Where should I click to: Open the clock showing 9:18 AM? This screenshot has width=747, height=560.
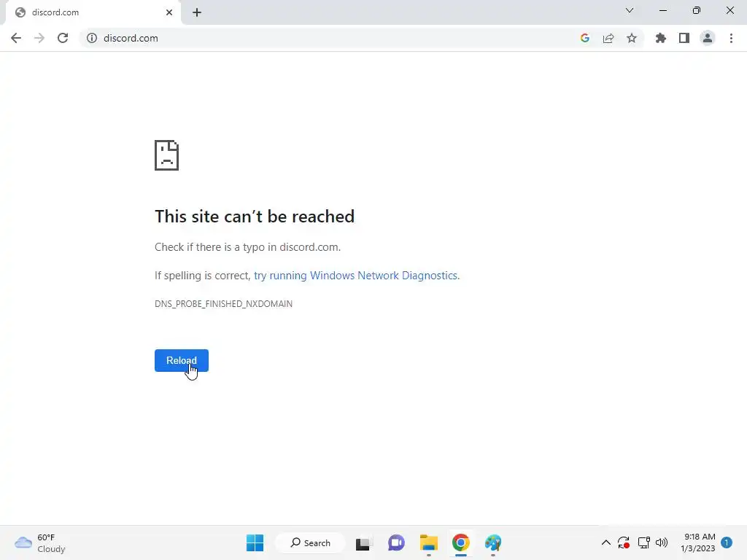coord(698,542)
